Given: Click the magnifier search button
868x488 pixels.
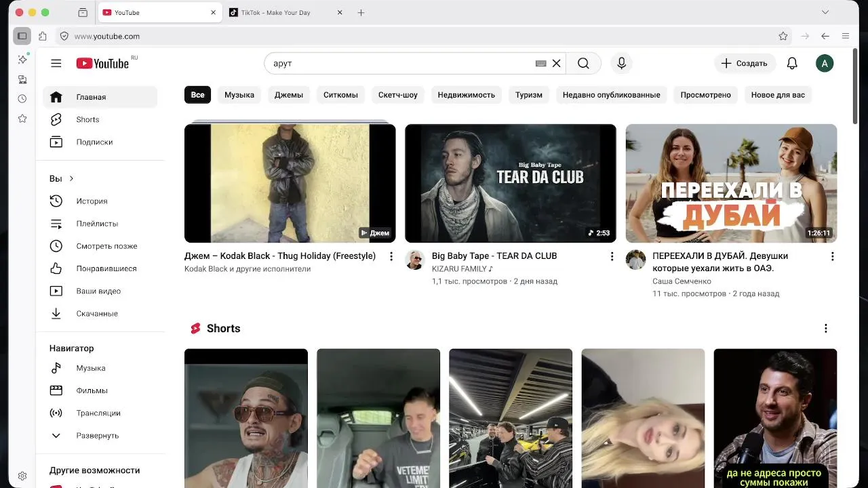Looking at the screenshot, I should pos(583,63).
